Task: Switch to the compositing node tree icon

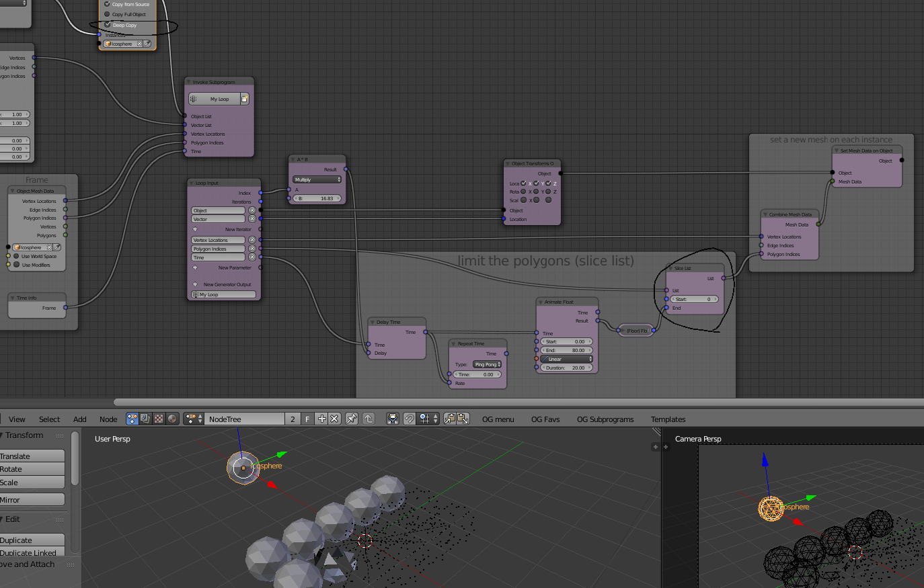Action: tap(145, 419)
